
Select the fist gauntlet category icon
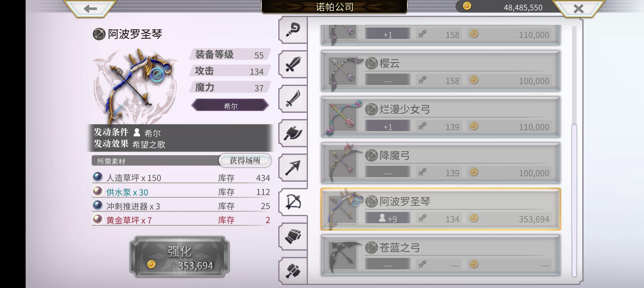pos(293,236)
